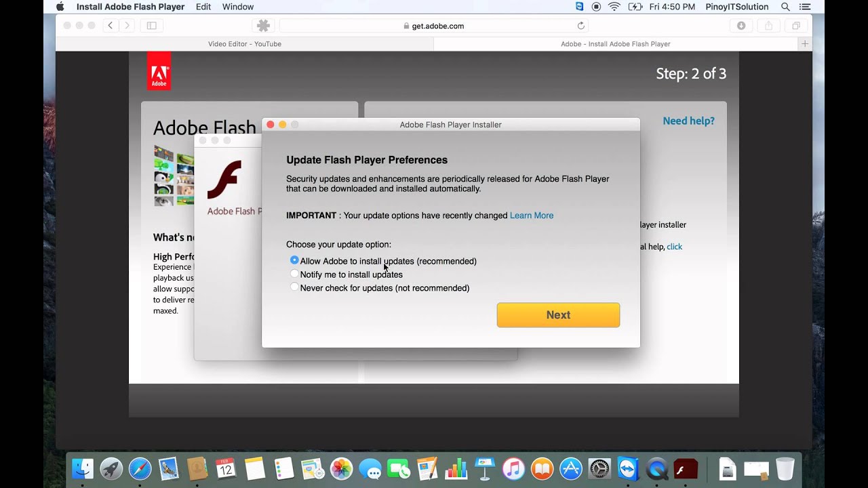Image resolution: width=868 pixels, height=488 pixels.
Task: Click the Safari forward arrow
Action: click(126, 26)
